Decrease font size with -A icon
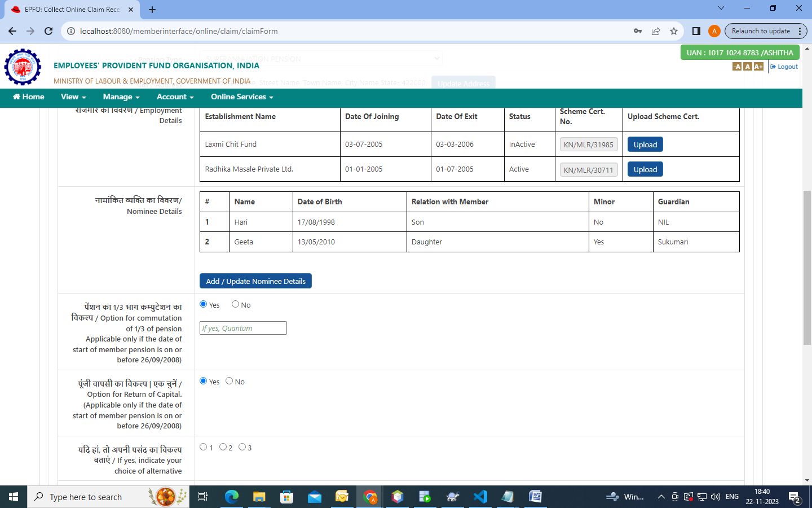812x508 pixels. click(737, 67)
